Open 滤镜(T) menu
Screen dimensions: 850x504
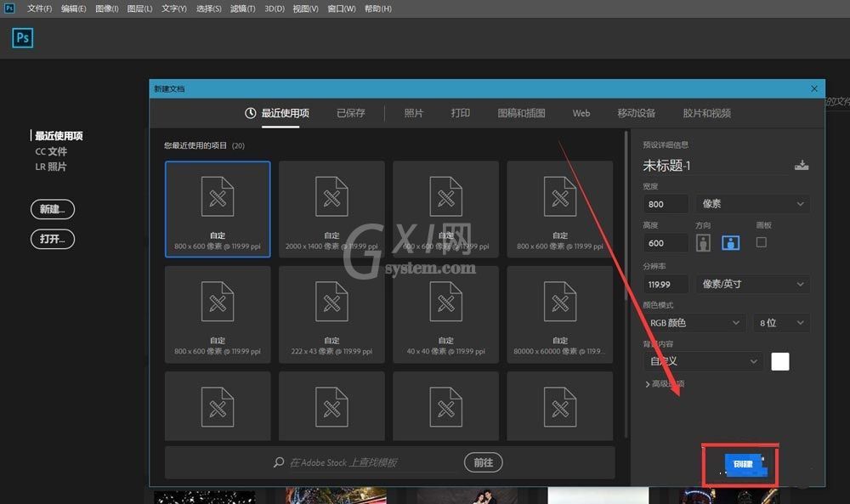coord(243,8)
